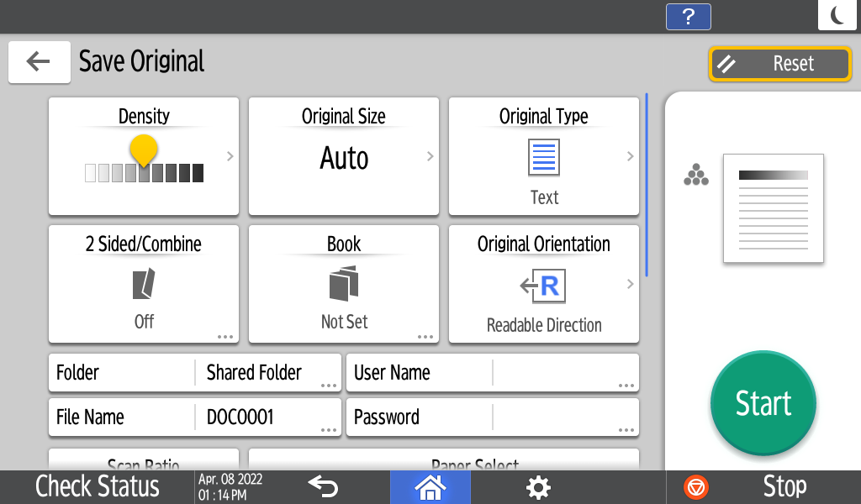Screen dimensions: 861x504
Task: Toggle the 2 Sided/Combine setting
Action: click(144, 284)
